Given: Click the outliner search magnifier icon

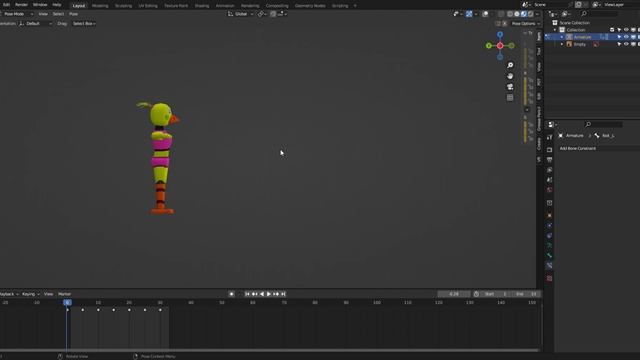Looking at the screenshot, I should (x=584, y=14).
